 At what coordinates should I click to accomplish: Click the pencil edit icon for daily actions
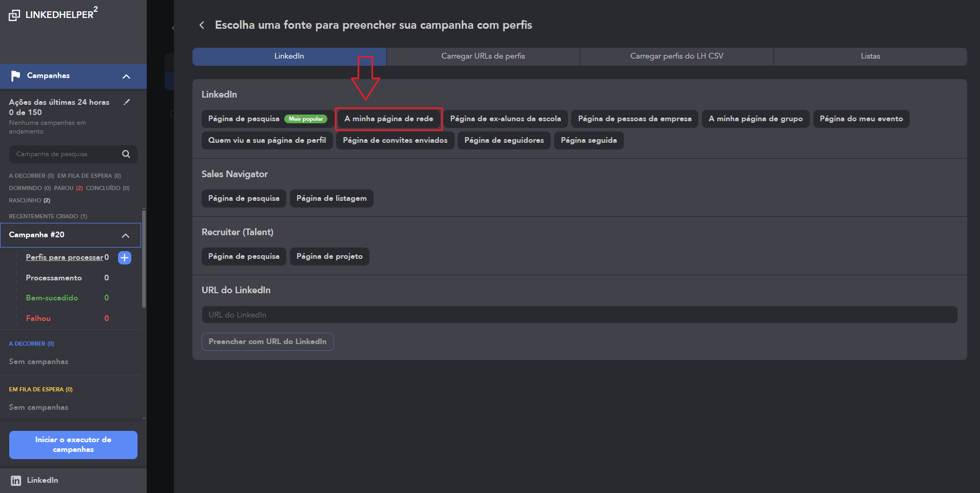pos(127,102)
